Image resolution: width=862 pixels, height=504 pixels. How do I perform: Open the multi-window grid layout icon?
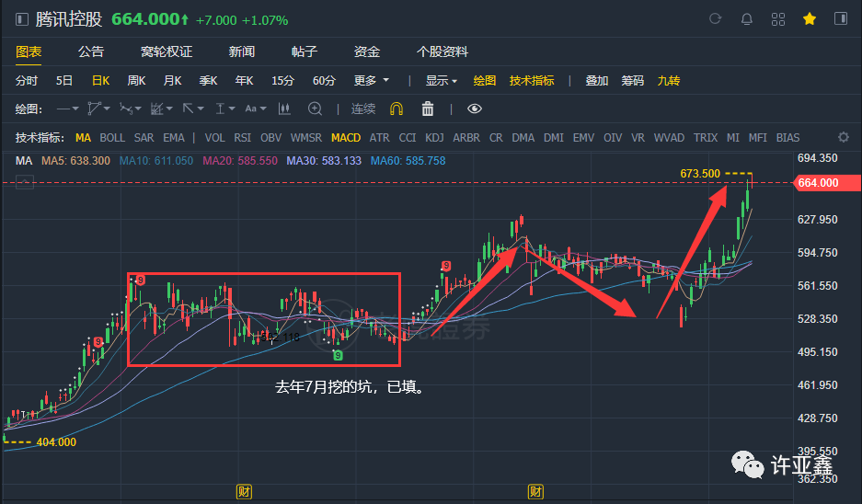point(778,19)
